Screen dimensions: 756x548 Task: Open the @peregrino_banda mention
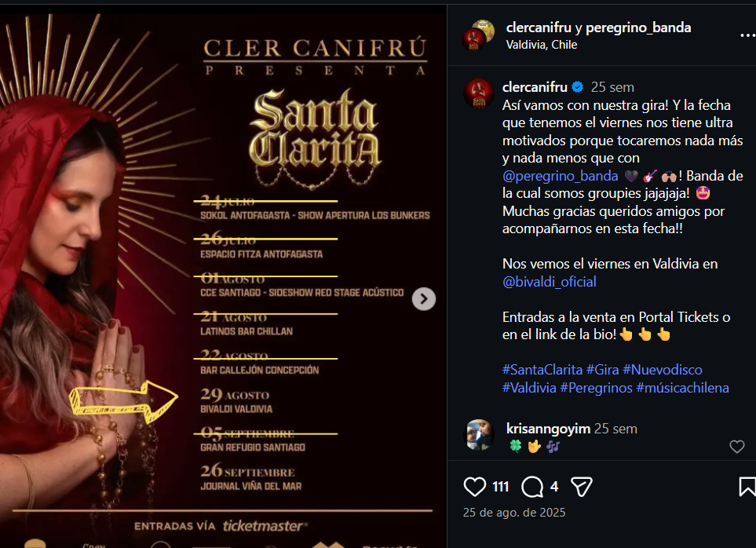click(560, 175)
